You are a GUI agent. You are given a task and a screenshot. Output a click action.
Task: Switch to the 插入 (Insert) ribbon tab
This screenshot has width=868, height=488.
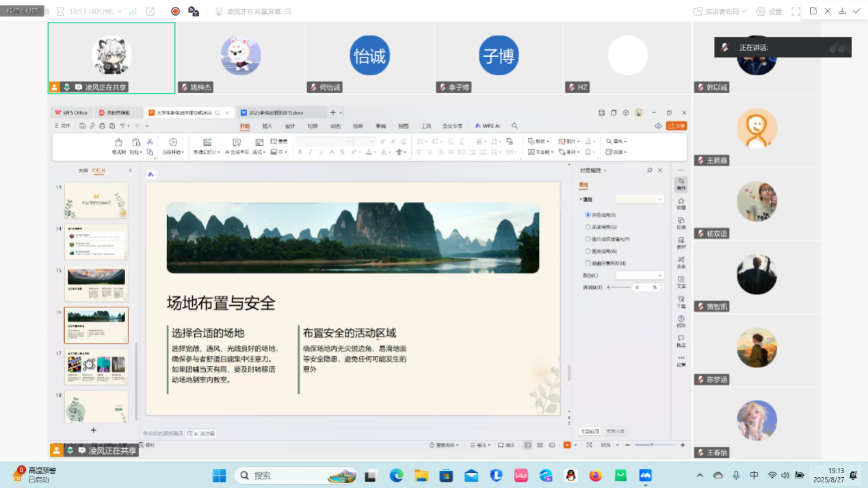pyautogui.click(x=267, y=126)
